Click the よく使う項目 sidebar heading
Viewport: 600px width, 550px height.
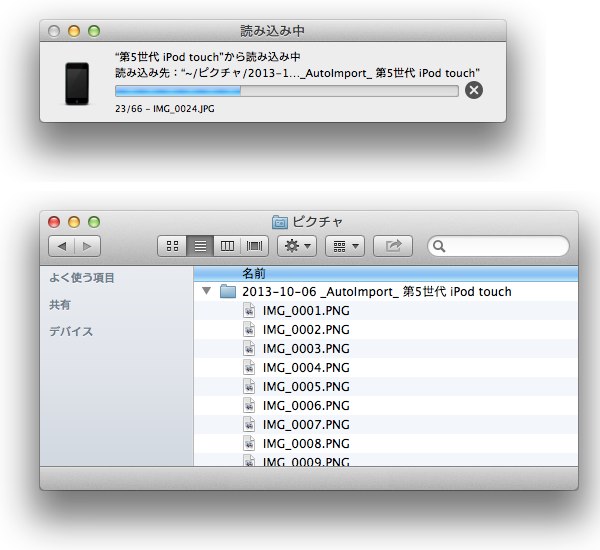coord(82,277)
